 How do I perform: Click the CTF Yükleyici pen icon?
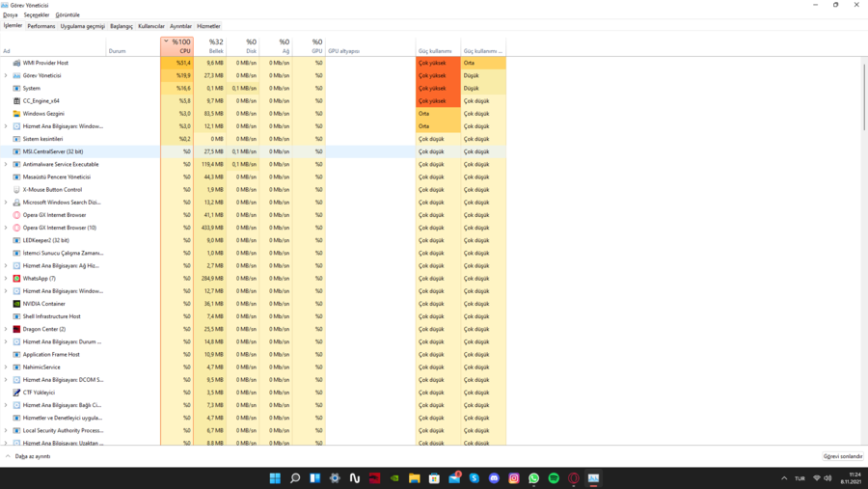[16, 393]
